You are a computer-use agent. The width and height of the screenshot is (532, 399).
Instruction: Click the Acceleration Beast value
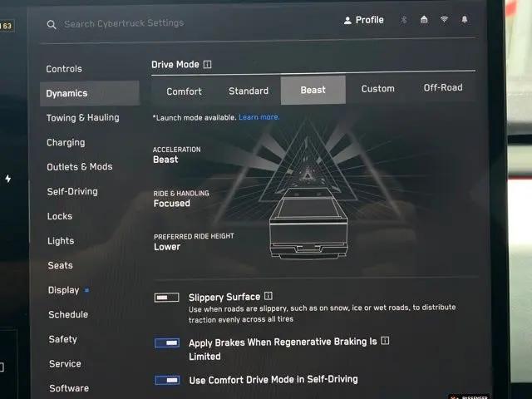click(x=165, y=160)
